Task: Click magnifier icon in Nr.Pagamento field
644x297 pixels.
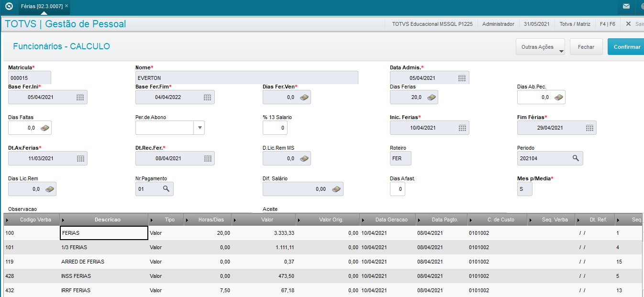Action: pyautogui.click(x=166, y=189)
